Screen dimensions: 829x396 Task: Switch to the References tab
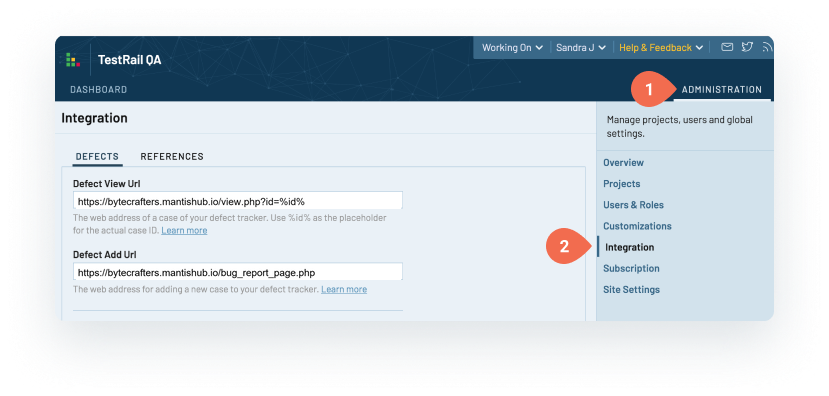coord(172,156)
